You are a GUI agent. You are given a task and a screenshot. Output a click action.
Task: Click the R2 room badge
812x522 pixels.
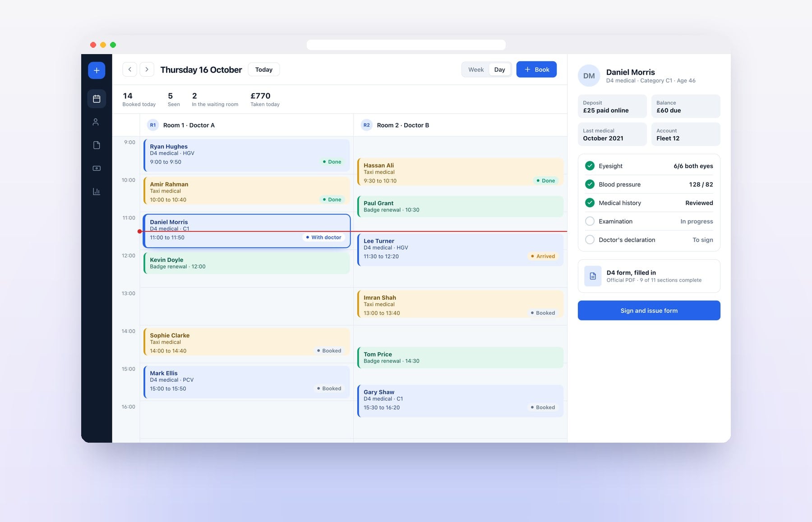point(367,125)
